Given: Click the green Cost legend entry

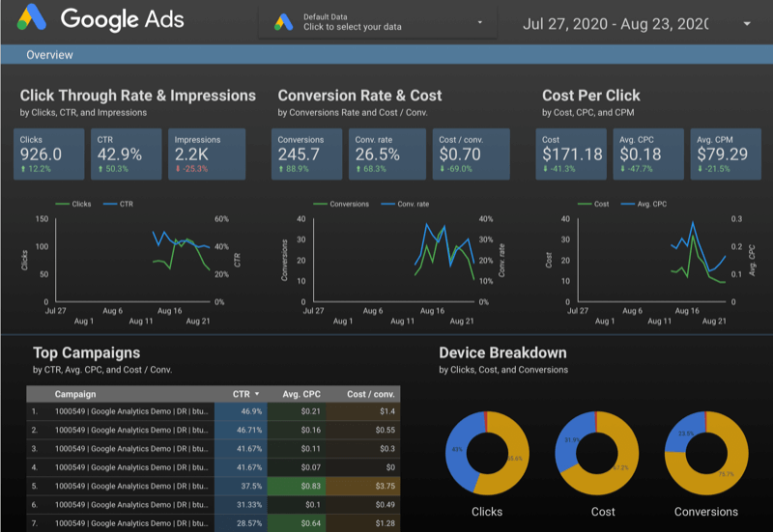Looking at the screenshot, I should pyautogui.click(x=593, y=204).
